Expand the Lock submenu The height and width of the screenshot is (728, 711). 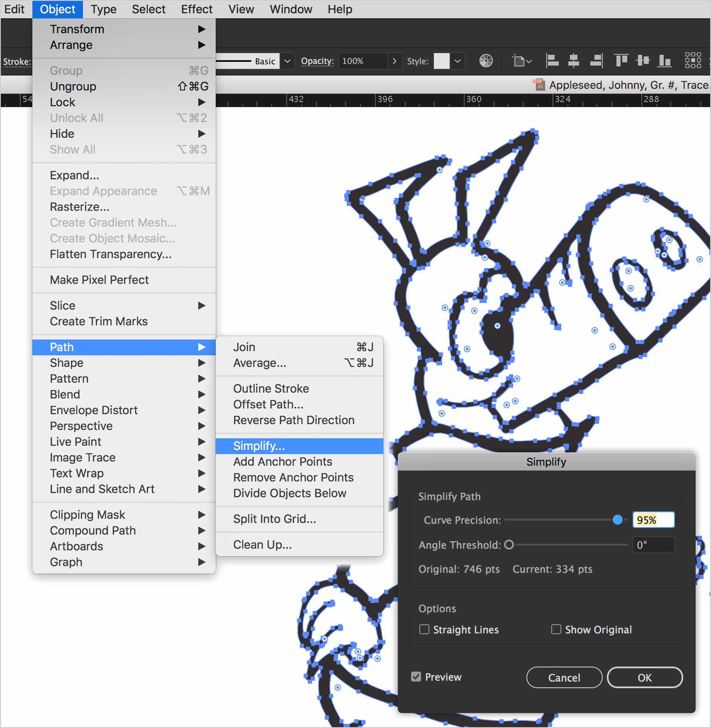[x=124, y=102]
